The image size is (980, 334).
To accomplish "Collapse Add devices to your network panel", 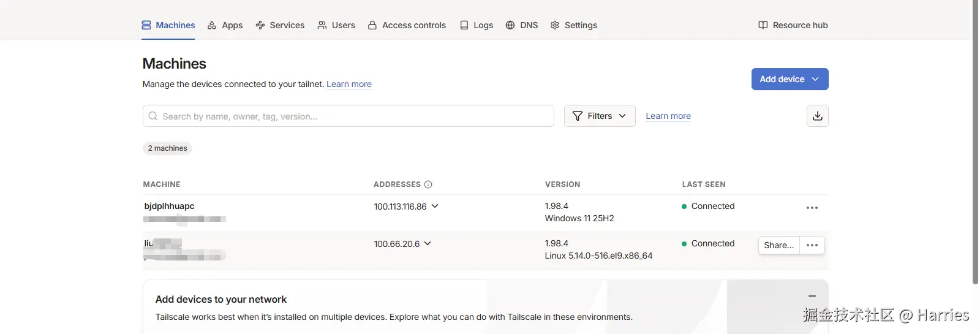I will click(x=812, y=296).
